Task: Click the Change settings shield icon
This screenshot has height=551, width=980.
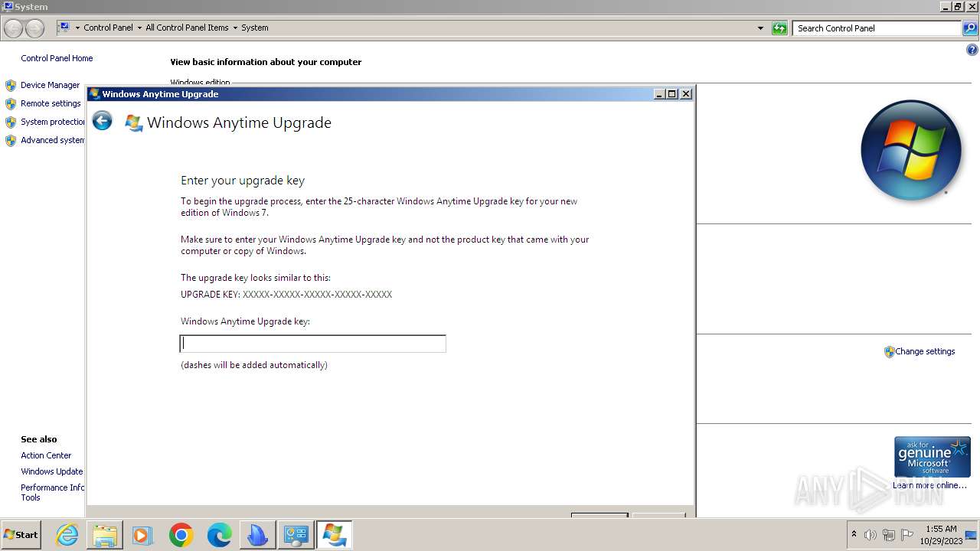Action: click(889, 352)
